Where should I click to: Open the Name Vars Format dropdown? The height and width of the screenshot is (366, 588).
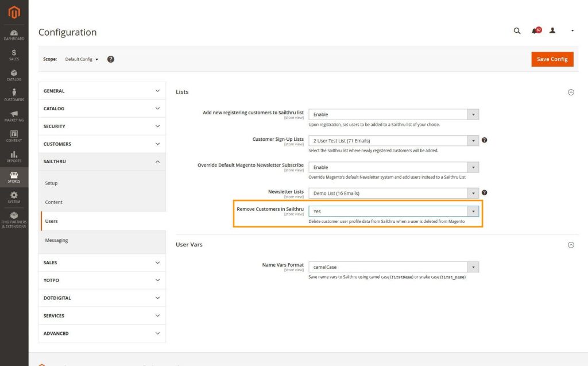pyautogui.click(x=393, y=267)
